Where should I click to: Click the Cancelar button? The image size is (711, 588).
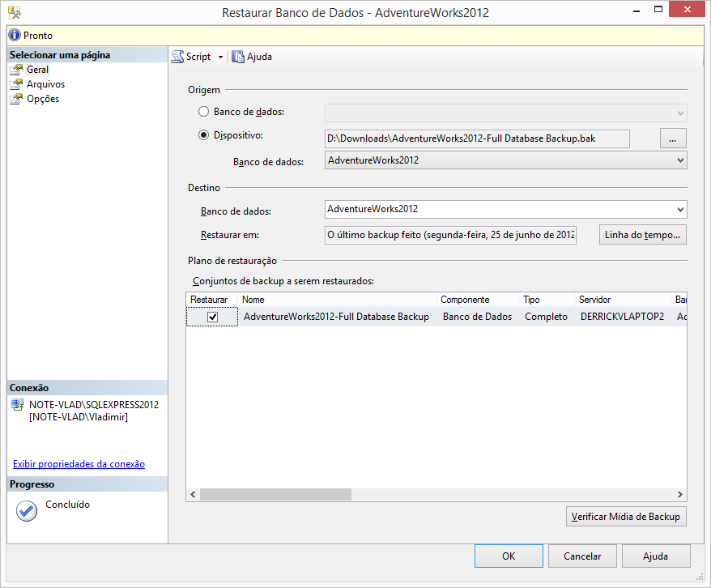(x=582, y=556)
